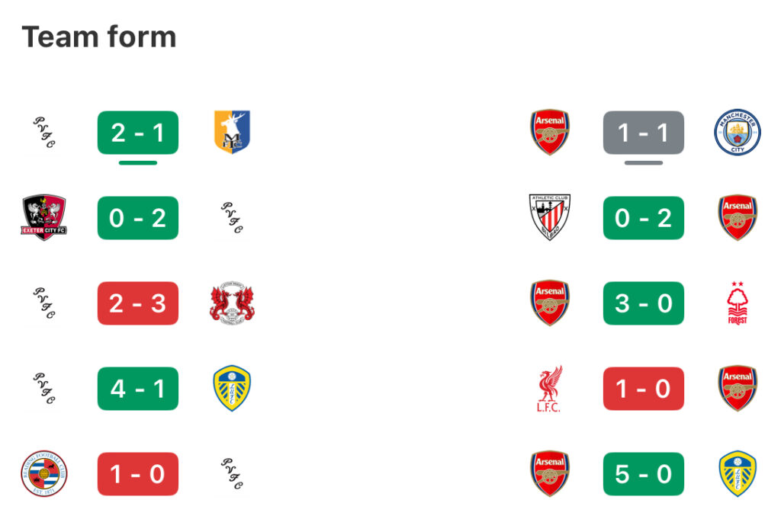Click Leeds crest beside 5 - 0 score
The height and width of the screenshot is (532, 781).
pos(738,474)
